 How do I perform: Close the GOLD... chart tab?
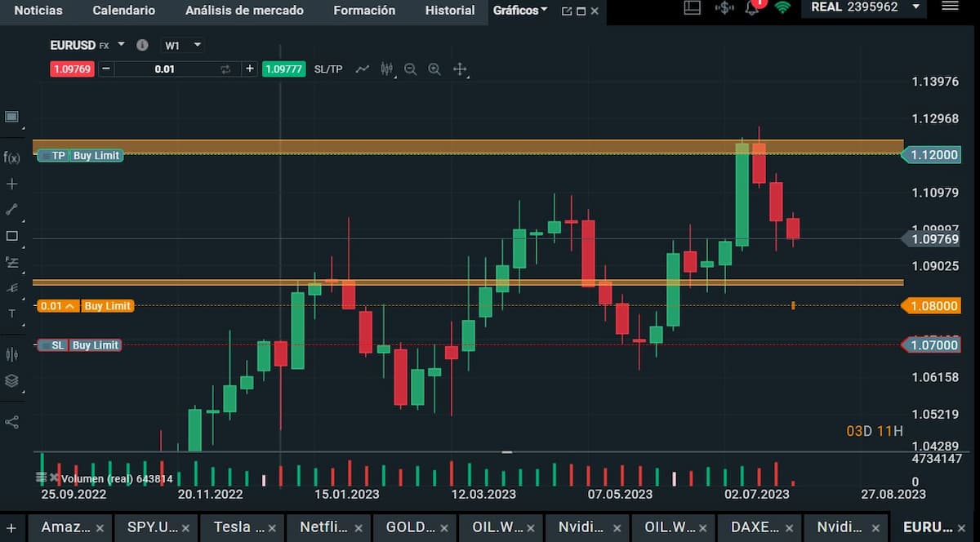coord(444,528)
